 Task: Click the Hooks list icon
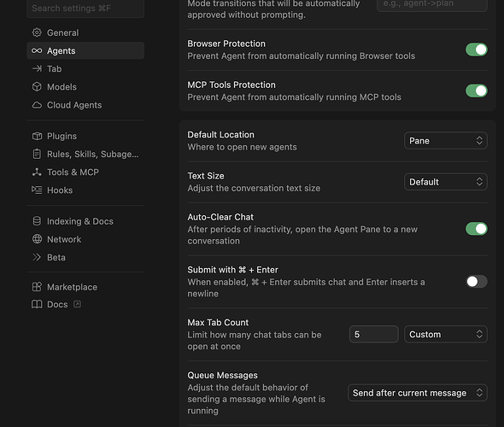[37, 190]
